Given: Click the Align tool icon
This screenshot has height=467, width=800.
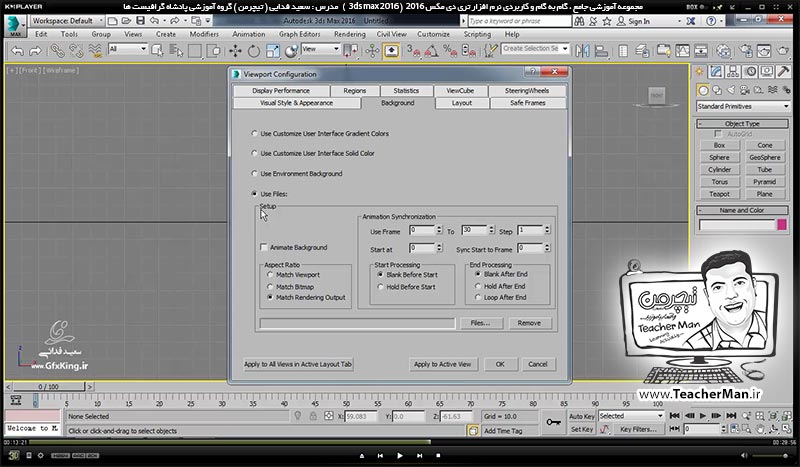Looking at the screenshot, I should click(x=602, y=50).
